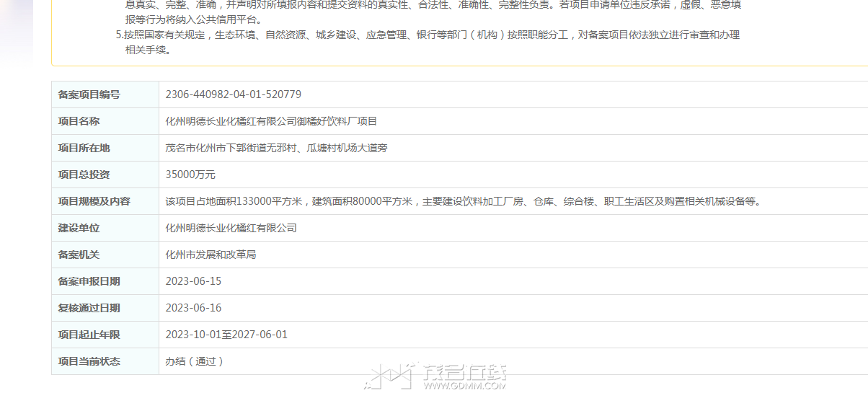Click the status 办结（通过）text
Image resolution: width=868 pixels, height=393 pixels.
click(x=195, y=361)
